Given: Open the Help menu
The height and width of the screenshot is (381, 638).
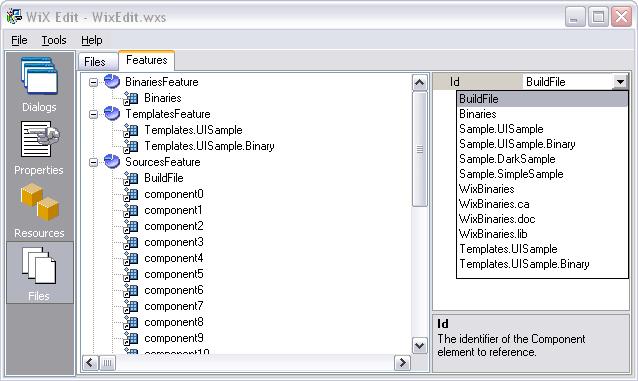Looking at the screenshot, I should 92,40.
